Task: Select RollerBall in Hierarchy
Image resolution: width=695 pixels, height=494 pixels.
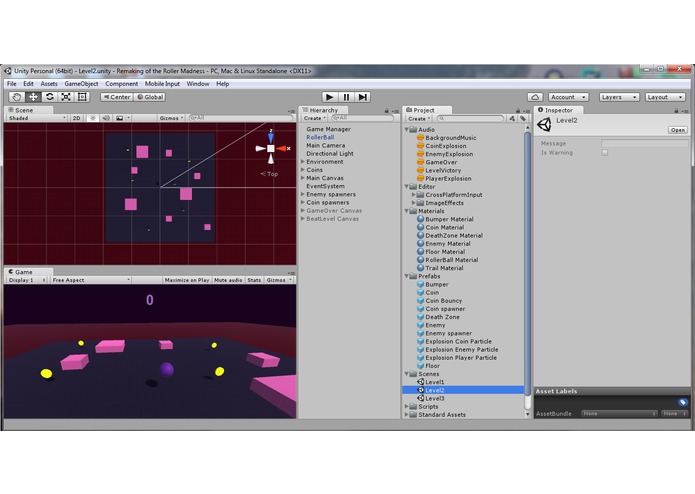Action: point(320,137)
